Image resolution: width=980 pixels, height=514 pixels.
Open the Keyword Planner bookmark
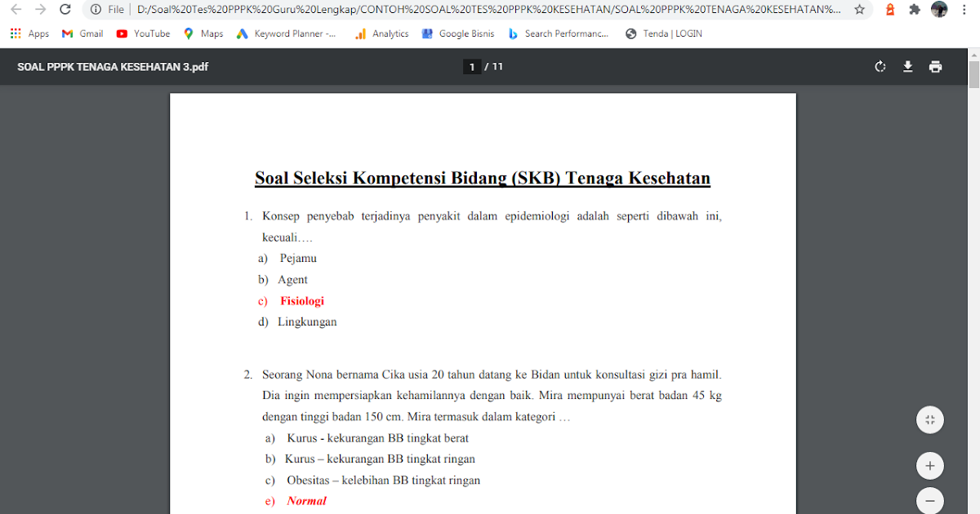[286, 33]
